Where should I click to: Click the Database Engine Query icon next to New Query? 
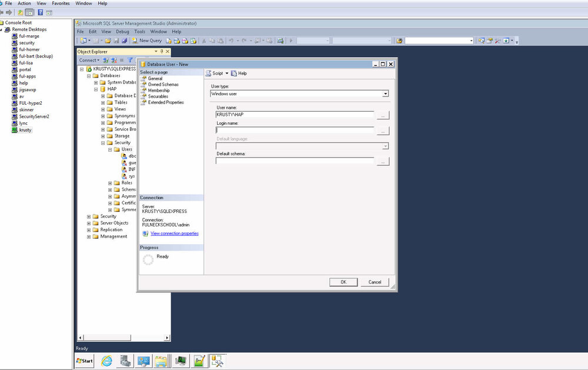[x=168, y=41]
